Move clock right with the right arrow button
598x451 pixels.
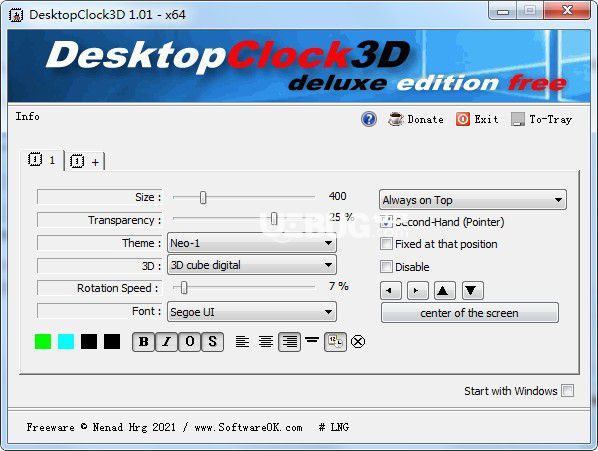click(418, 291)
